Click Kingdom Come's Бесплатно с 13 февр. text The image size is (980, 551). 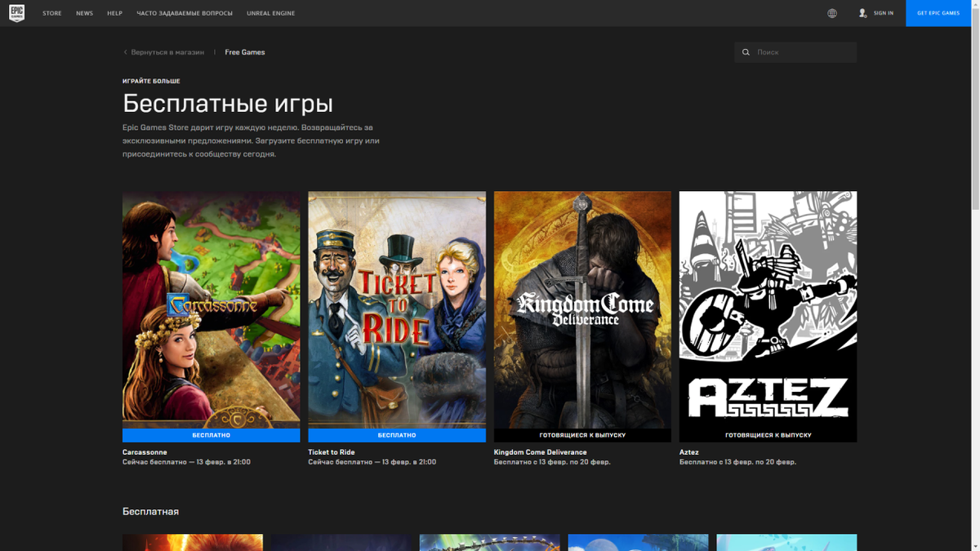pyautogui.click(x=552, y=462)
